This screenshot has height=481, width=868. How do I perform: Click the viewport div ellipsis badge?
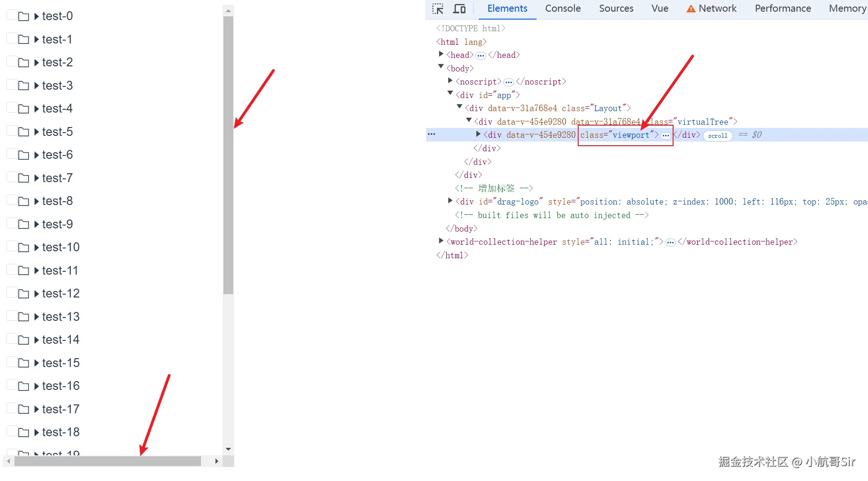666,135
